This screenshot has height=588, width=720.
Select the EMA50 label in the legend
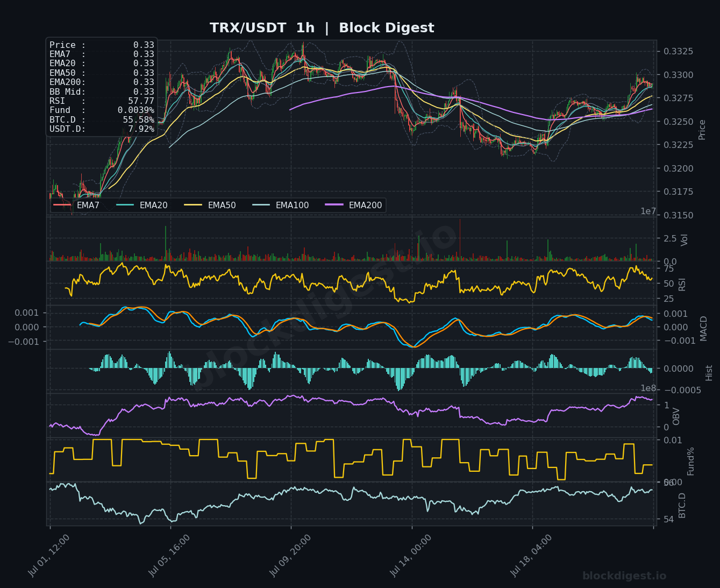click(222, 205)
